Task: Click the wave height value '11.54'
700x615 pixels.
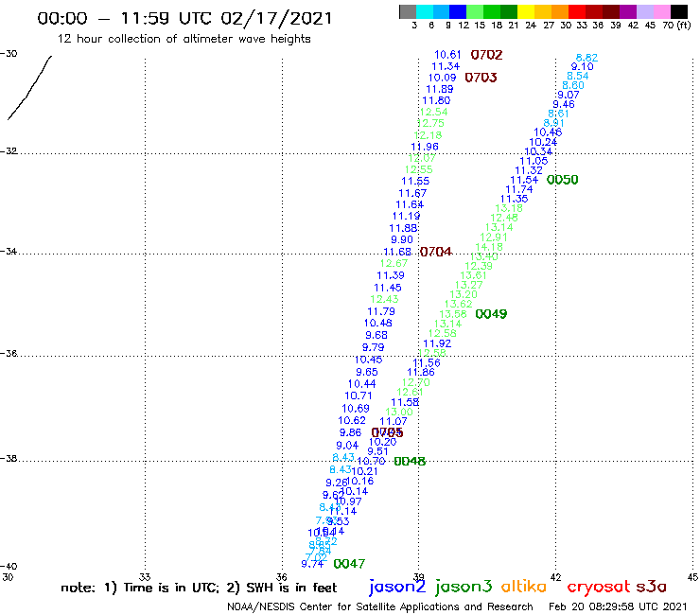Action: click(x=525, y=180)
